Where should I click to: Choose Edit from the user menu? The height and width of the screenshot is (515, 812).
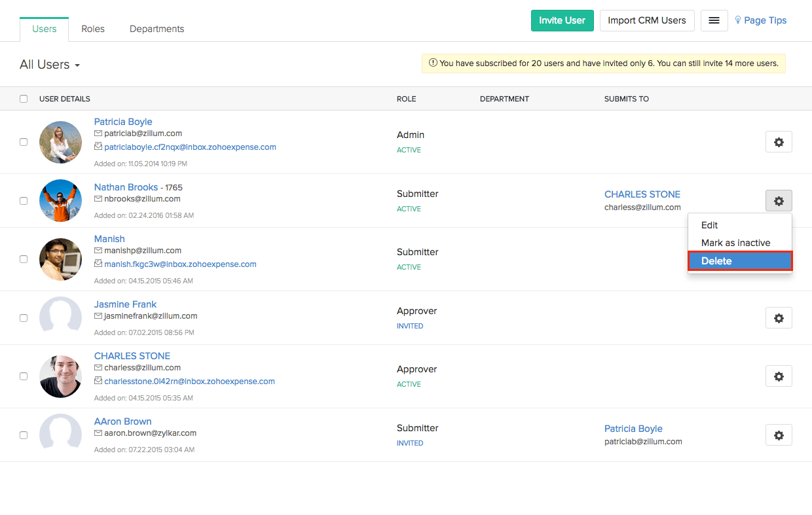(709, 225)
